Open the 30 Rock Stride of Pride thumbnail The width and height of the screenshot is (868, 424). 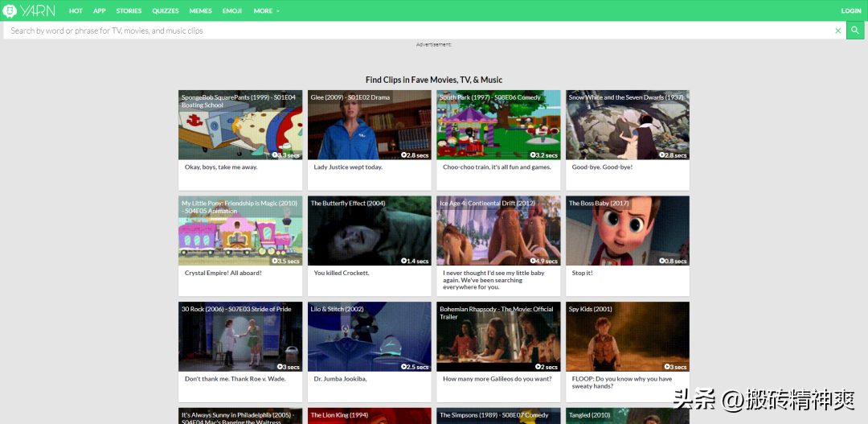tap(240, 336)
